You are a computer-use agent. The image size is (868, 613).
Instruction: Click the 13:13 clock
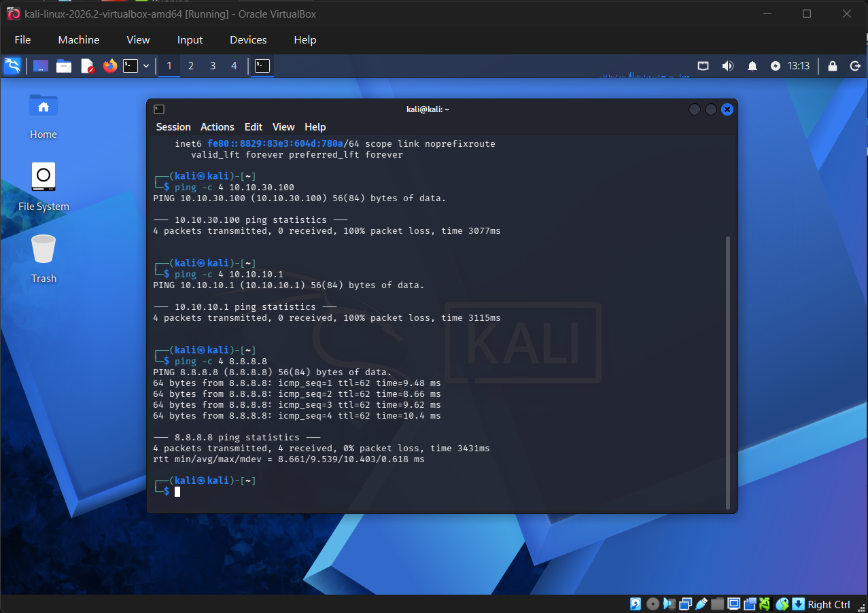[x=799, y=66]
